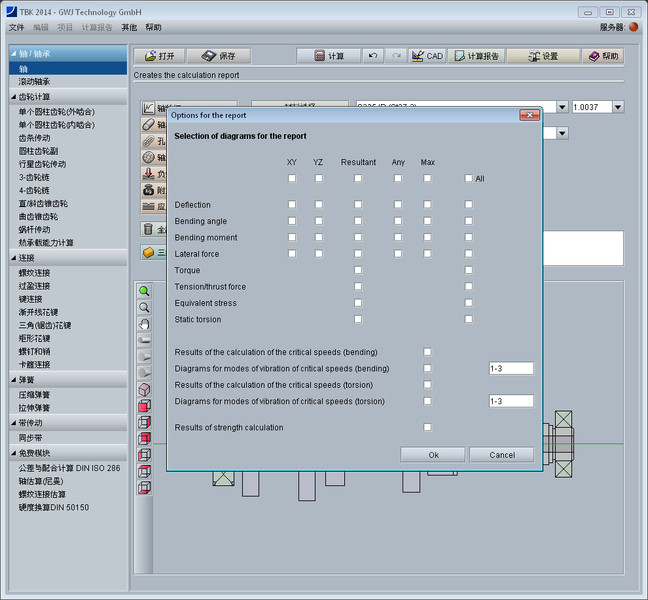Open the 计算报告 menu in menu bar
The image size is (648, 600).
click(97, 28)
